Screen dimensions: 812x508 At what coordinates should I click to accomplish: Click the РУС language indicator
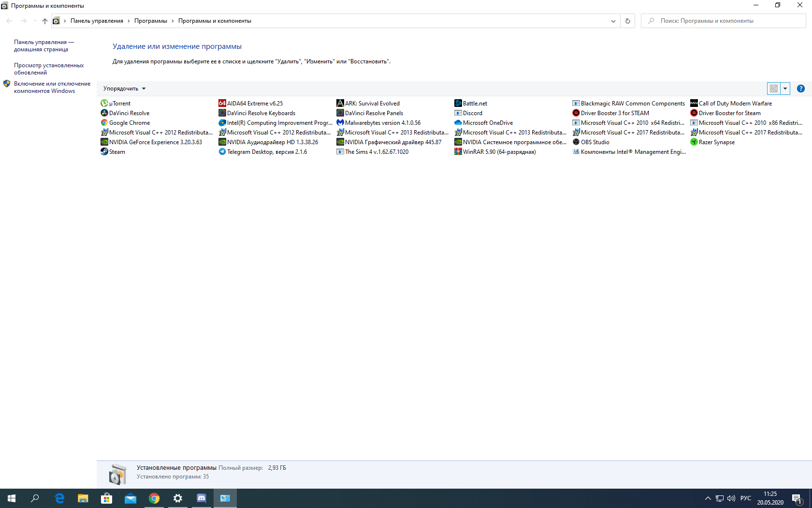[x=746, y=498]
